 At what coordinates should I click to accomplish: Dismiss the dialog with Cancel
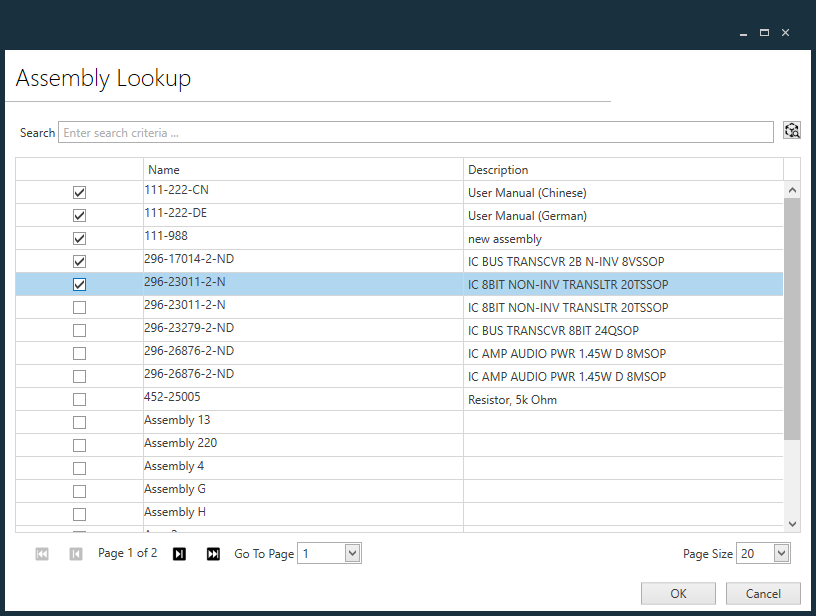coord(763,593)
